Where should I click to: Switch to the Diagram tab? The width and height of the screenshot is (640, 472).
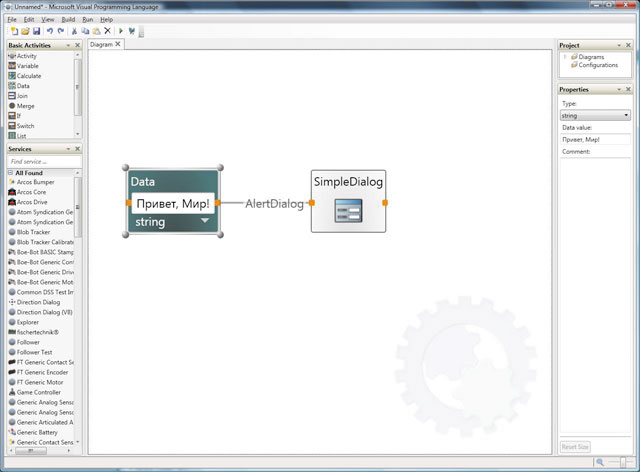[x=101, y=44]
